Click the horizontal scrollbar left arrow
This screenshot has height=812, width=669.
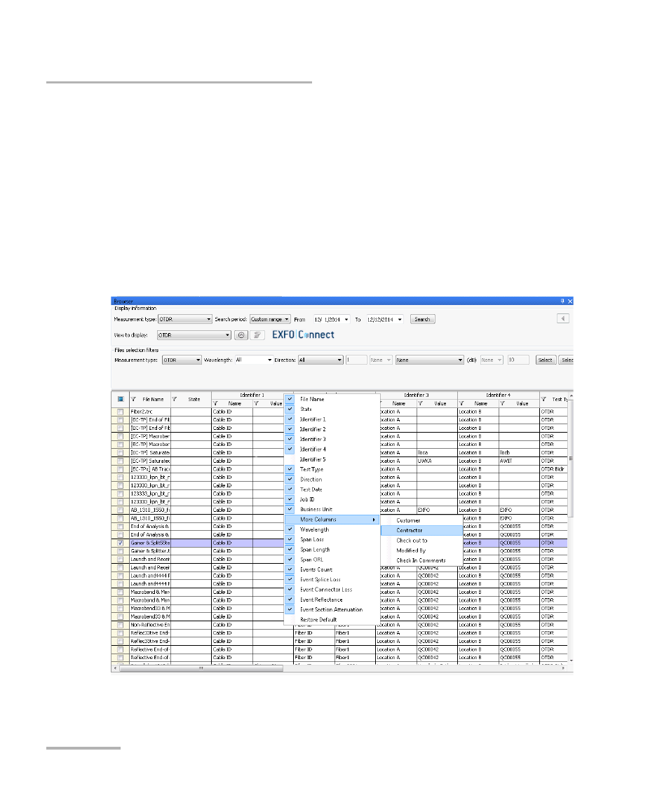[x=115, y=668]
